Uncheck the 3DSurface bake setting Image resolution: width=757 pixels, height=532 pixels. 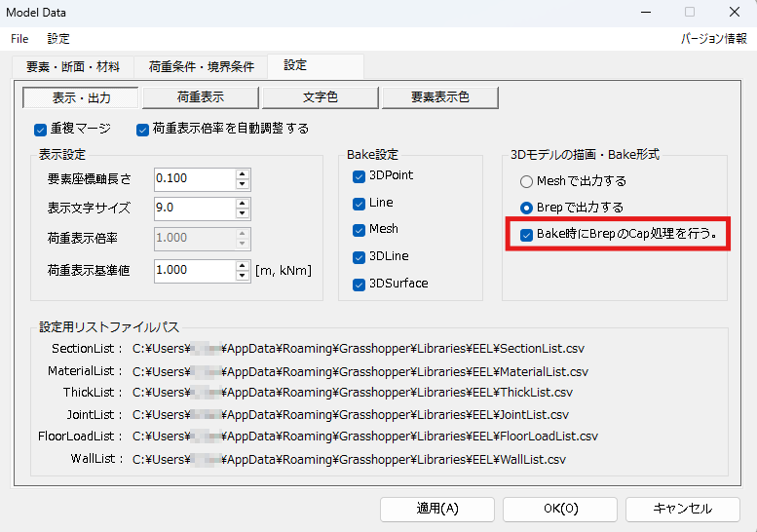359,284
